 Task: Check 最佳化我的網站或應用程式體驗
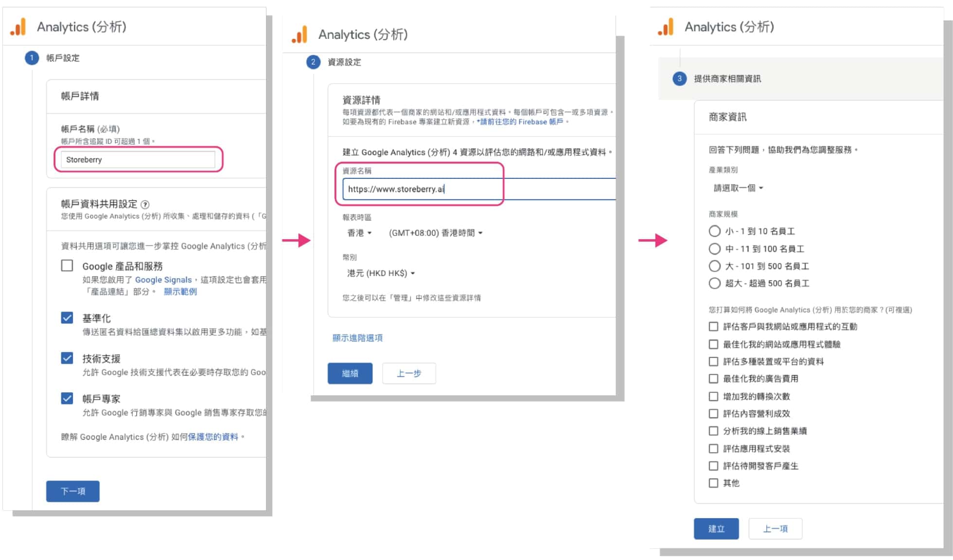pos(713,344)
